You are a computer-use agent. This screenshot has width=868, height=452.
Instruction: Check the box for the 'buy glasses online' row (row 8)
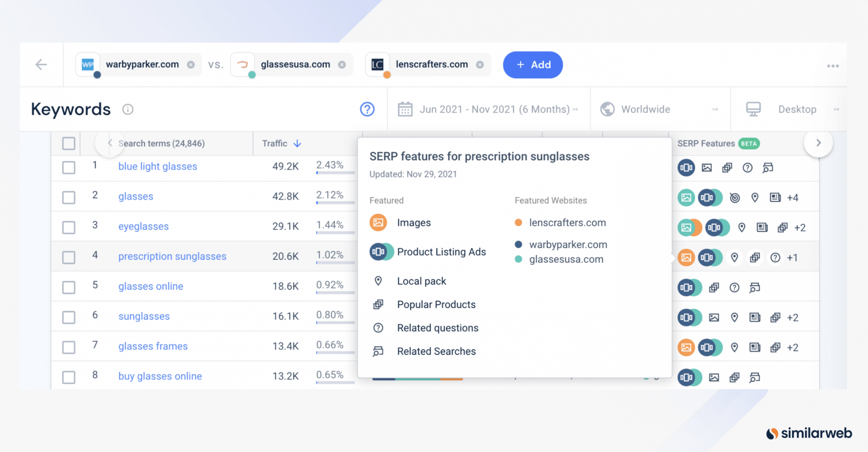pyautogui.click(x=68, y=377)
